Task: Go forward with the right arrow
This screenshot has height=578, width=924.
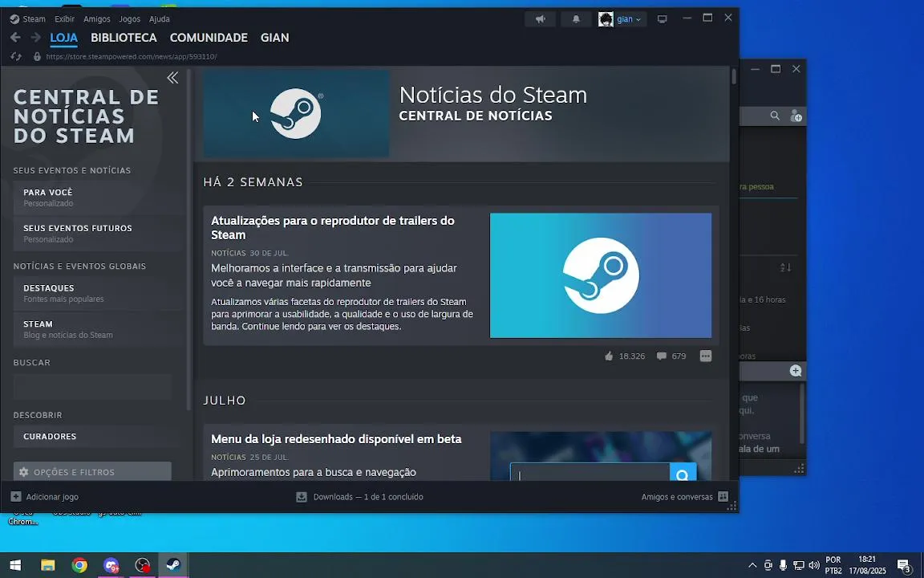Action: [35, 37]
